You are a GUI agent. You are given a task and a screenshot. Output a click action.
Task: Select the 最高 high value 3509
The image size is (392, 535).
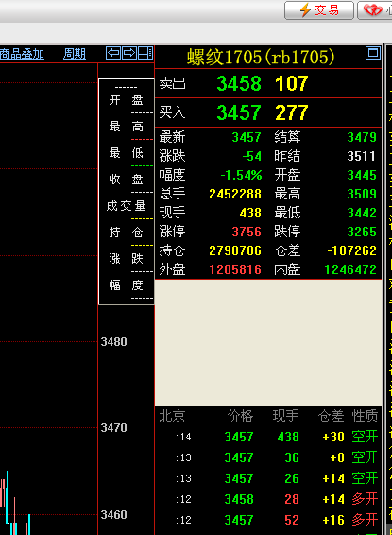click(362, 194)
